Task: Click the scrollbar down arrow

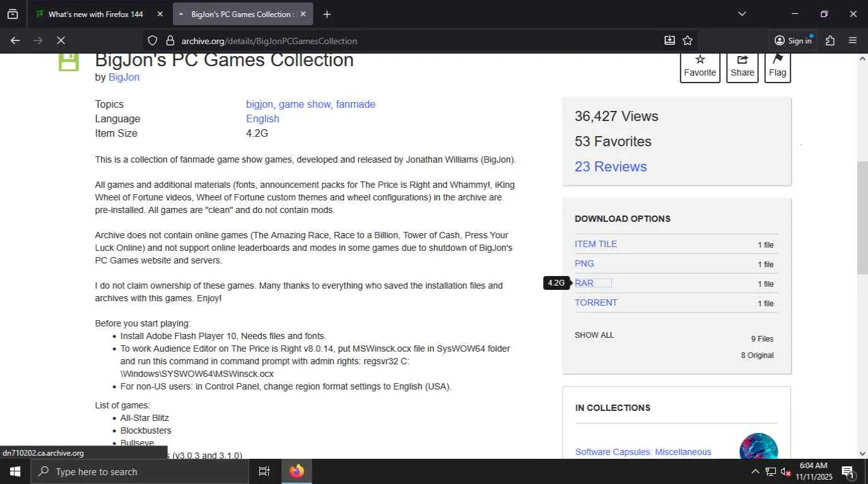Action: [862, 453]
